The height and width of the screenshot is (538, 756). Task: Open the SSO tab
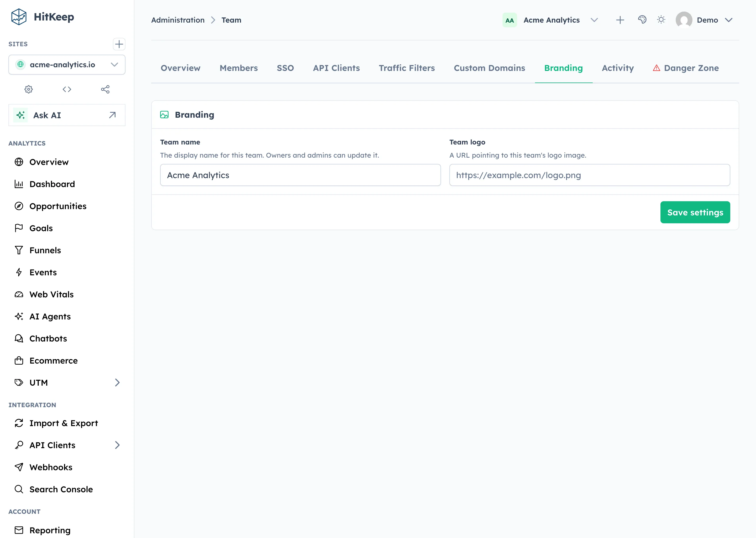[x=285, y=68]
